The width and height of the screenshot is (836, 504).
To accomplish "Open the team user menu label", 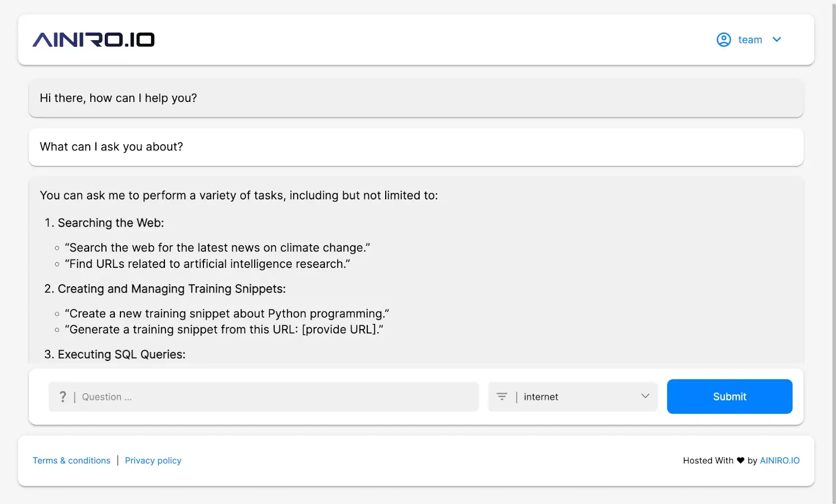I will point(750,40).
